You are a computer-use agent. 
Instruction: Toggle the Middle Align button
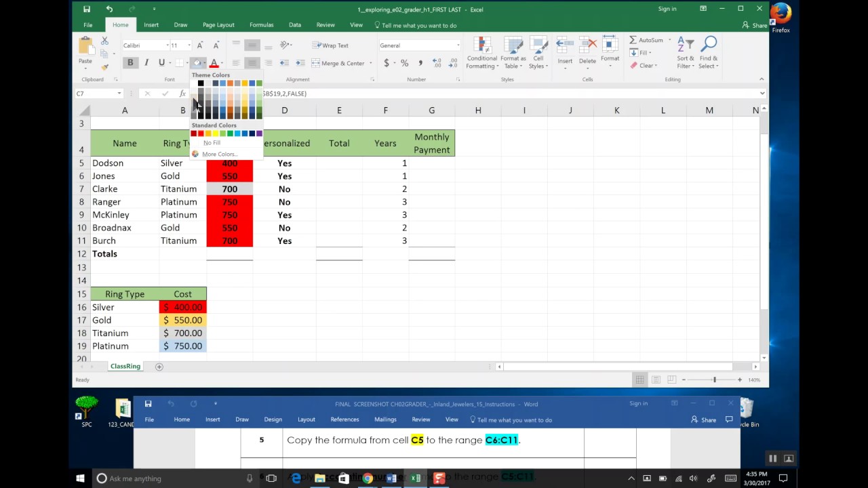tap(252, 45)
